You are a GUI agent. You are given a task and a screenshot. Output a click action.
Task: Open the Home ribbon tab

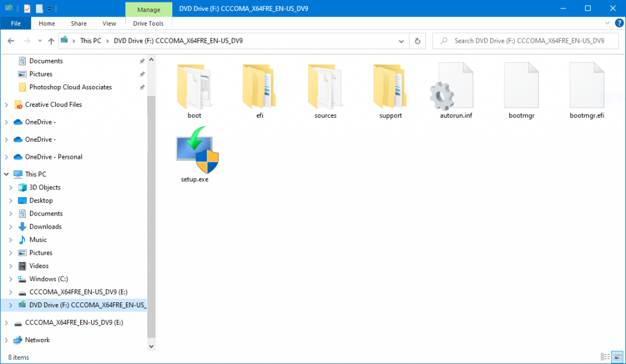click(46, 24)
